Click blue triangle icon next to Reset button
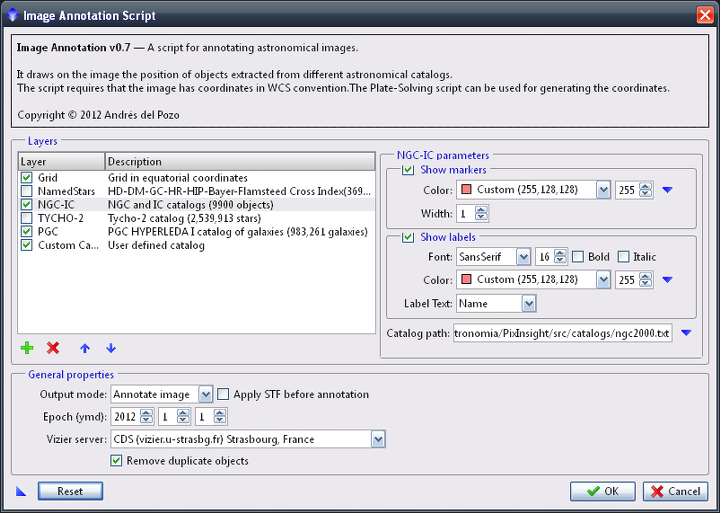Image resolution: width=720 pixels, height=513 pixels. (x=21, y=491)
